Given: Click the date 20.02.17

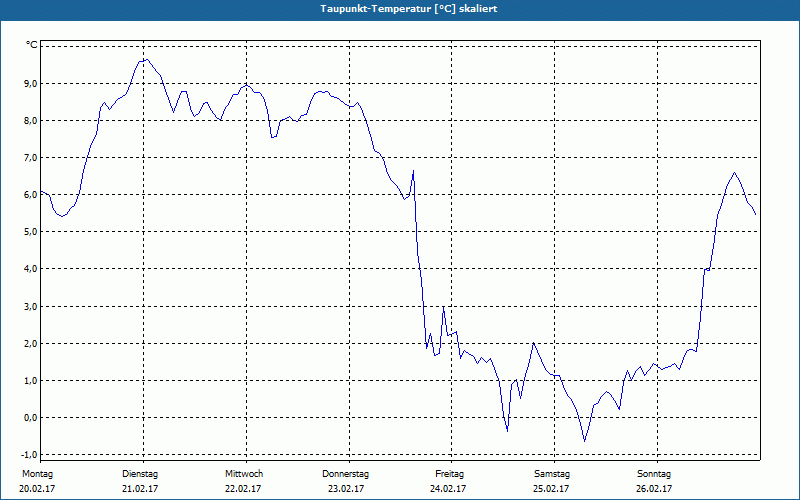Looking at the screenshot, I should pyautogui.click(x=37, y=489).
